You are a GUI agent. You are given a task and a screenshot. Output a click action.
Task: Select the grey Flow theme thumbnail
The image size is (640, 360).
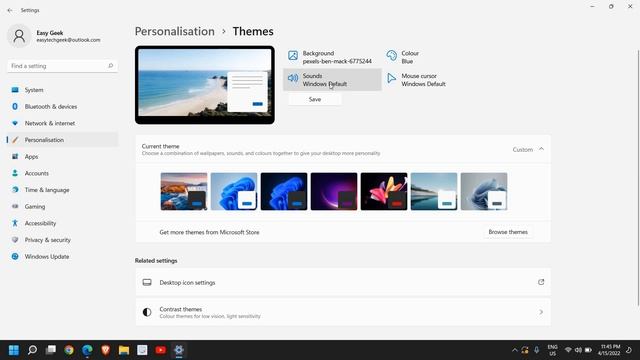click(484, 191)
